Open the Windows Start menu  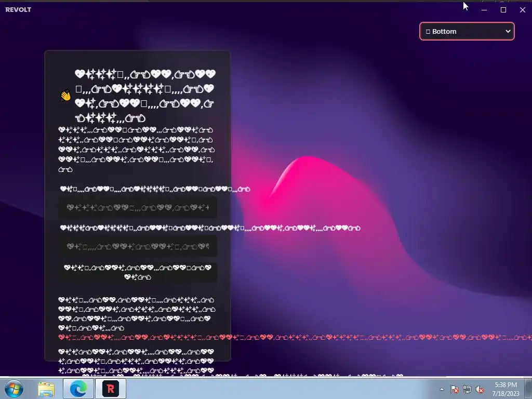14,389
